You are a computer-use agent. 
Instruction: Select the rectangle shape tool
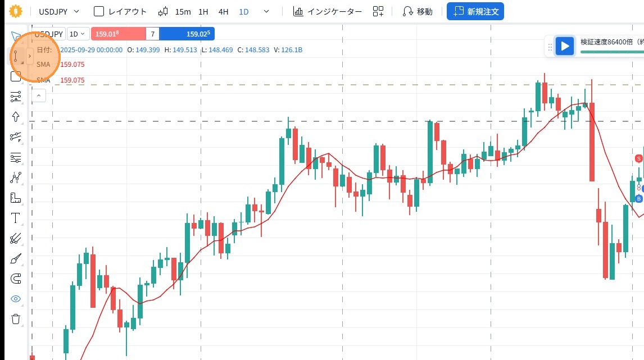[16, 76]
